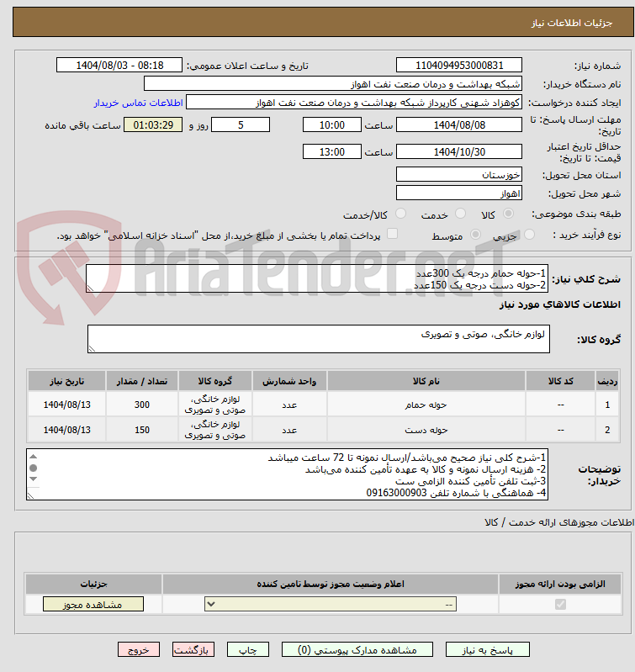Screen dimensions: 635x672
Task: Toggle the الزامی بودن ارائه مجوز checkbox
Action: pos(560,604)
